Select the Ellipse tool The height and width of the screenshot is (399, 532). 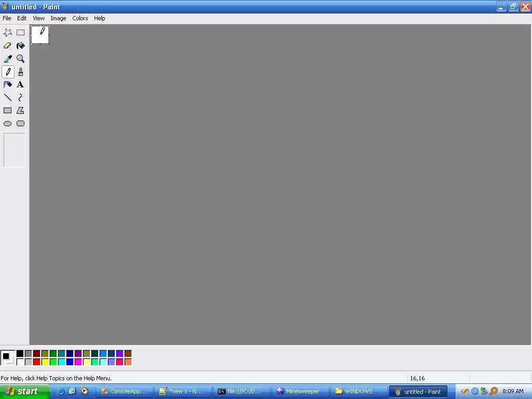[x=7, y=124]
